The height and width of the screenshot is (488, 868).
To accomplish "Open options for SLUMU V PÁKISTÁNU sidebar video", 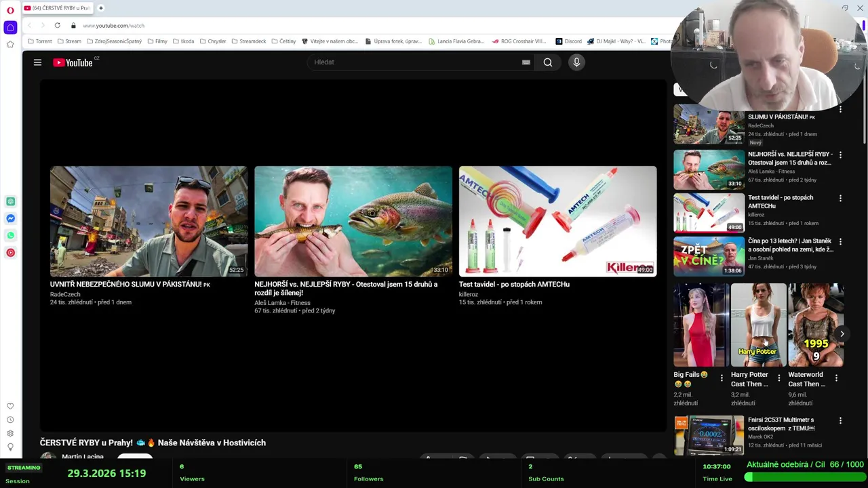I will point(840,110).
